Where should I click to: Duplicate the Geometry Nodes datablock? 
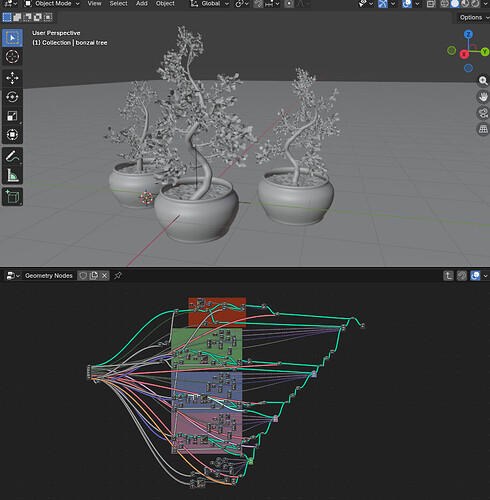[94, 276]
